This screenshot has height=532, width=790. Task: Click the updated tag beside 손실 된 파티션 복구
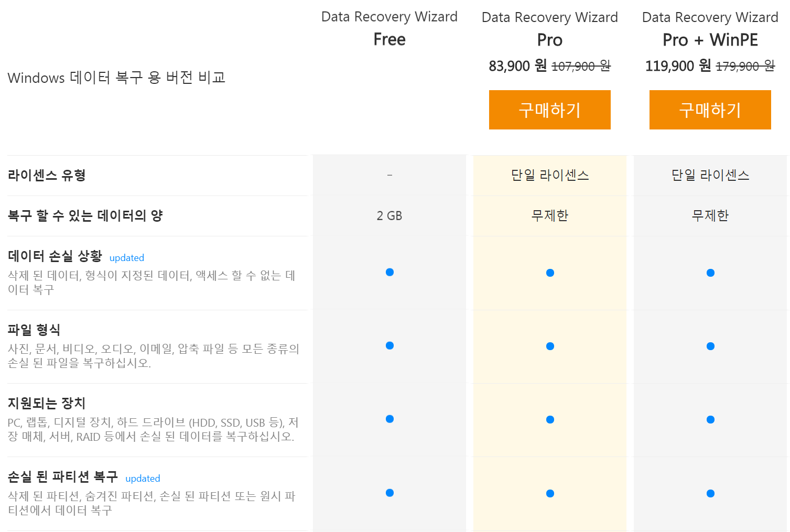pos(143,479)
